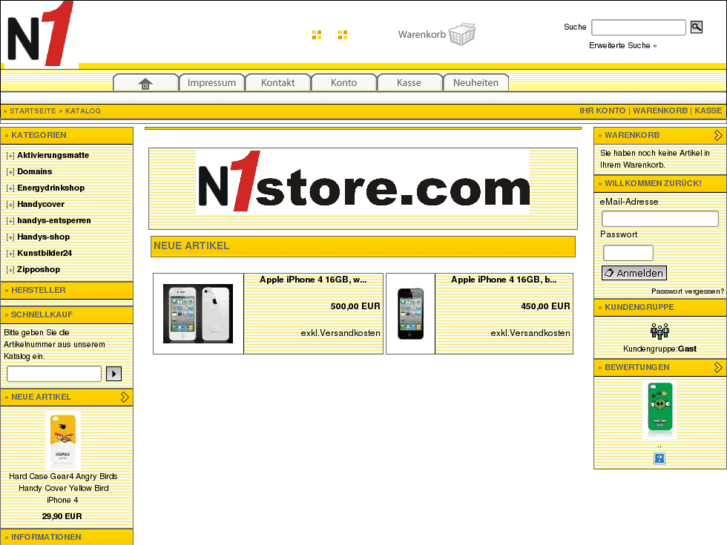Click the Hersteller box header
The image size is (727, 545).
click(67, 290)
